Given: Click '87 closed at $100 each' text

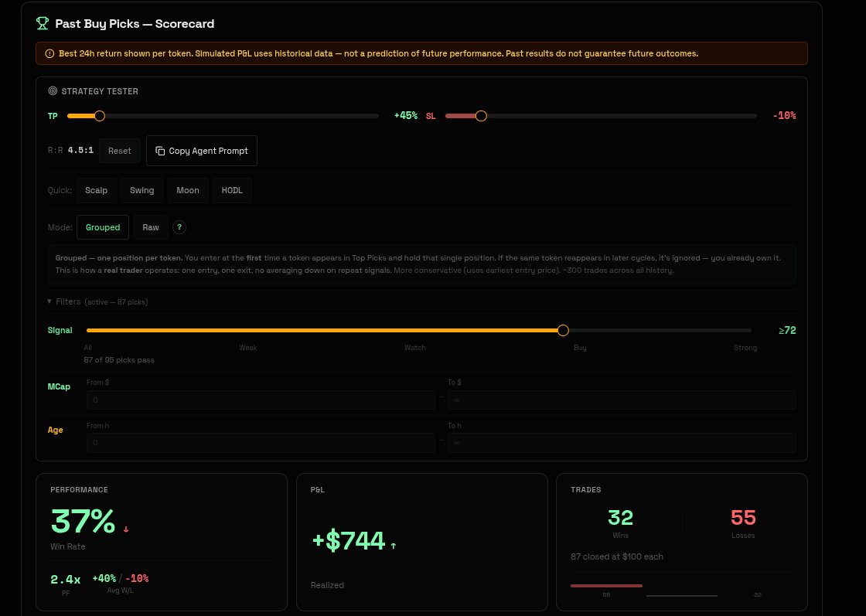Looking at the screenshot, I should (617, 556).
